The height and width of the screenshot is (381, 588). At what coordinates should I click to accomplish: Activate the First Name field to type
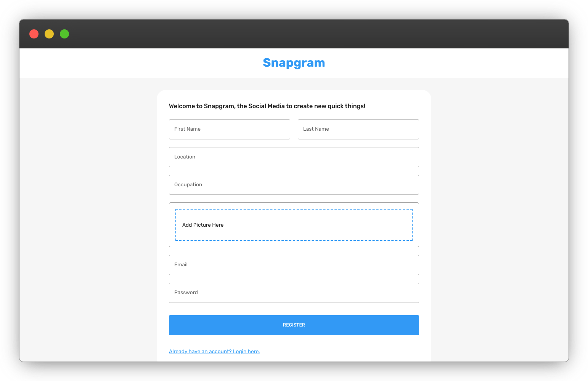[x=229, y=129]
